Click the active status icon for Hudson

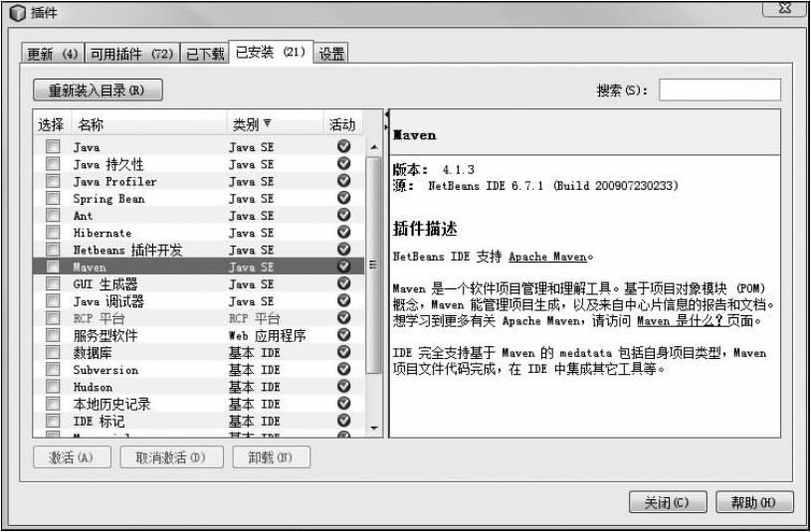[x=343, y=387]
